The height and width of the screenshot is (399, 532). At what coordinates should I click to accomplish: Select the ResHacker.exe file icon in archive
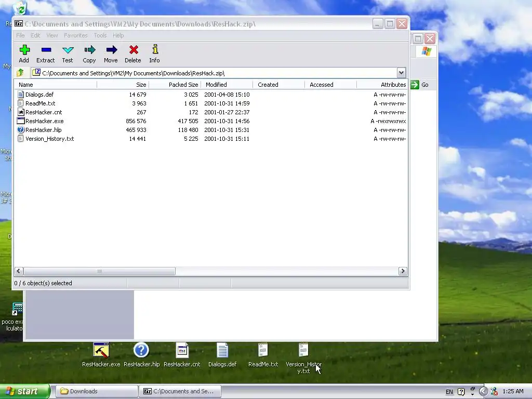(21, 121)
